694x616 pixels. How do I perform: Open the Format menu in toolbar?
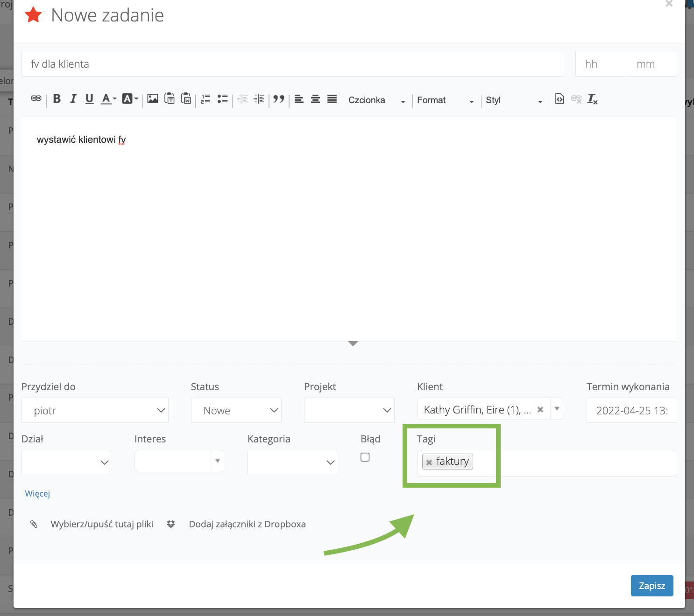[445, 100]
